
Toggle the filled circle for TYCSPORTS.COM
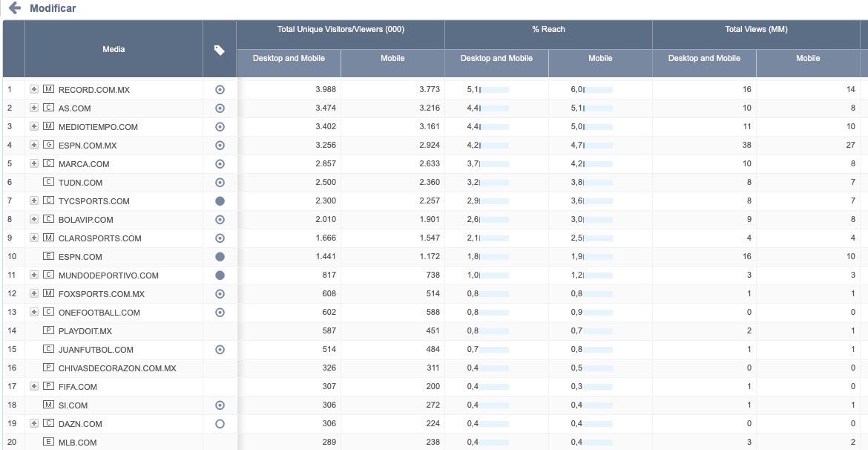(220, 201)
